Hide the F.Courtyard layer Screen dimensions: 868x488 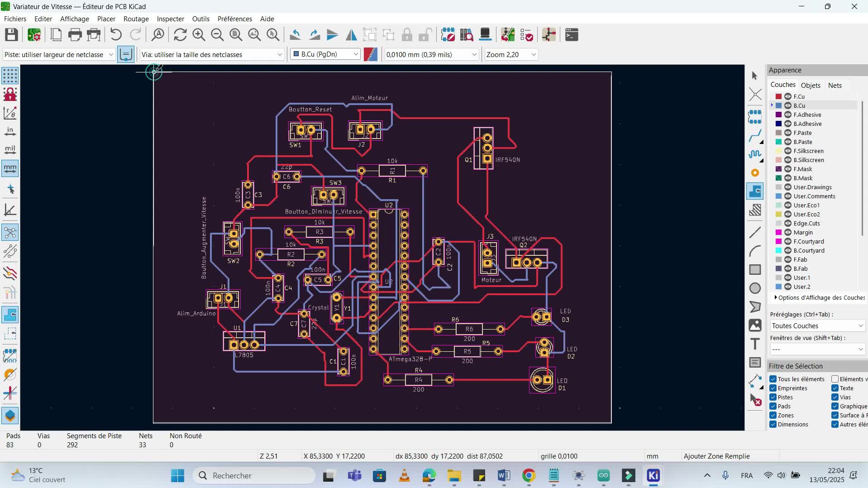point(788,241)
